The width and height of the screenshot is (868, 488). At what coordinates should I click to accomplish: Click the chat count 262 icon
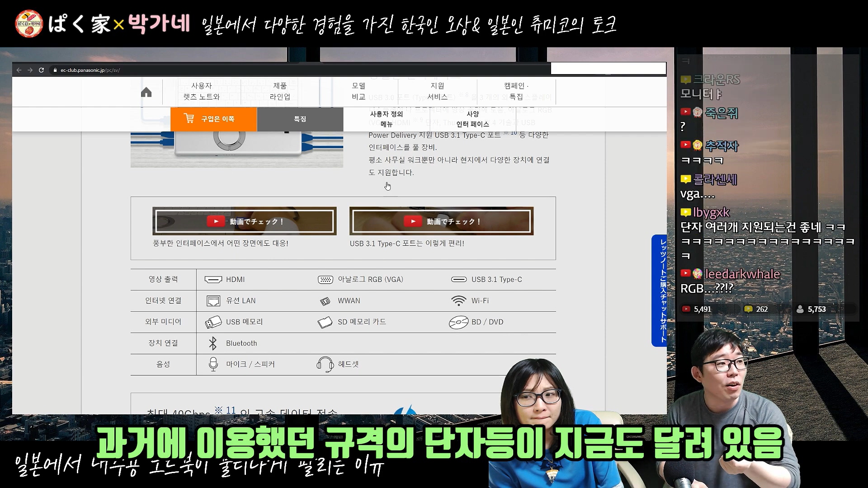(748, 310)
